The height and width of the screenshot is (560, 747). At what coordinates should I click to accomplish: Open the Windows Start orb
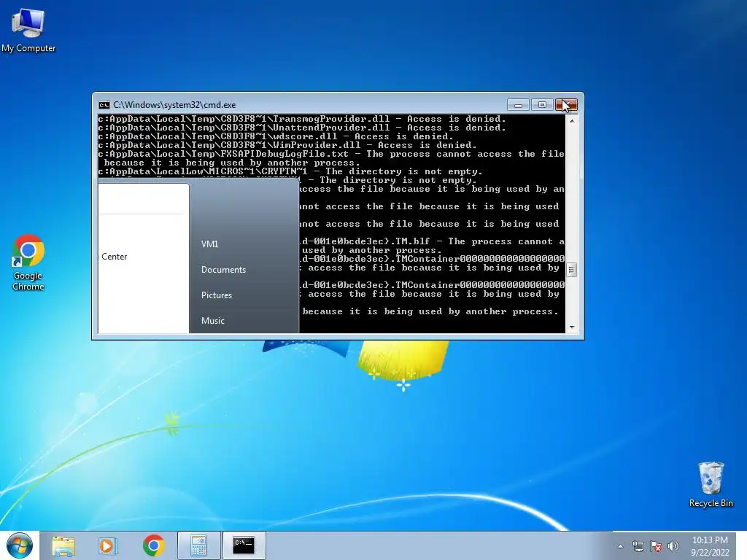[20, 545]
